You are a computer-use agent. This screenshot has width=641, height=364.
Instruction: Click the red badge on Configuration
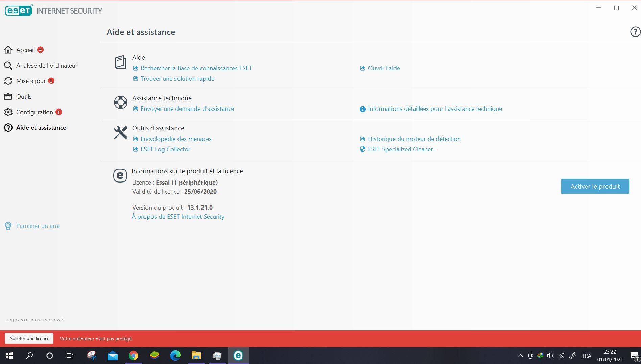click(x=58, y=112)
